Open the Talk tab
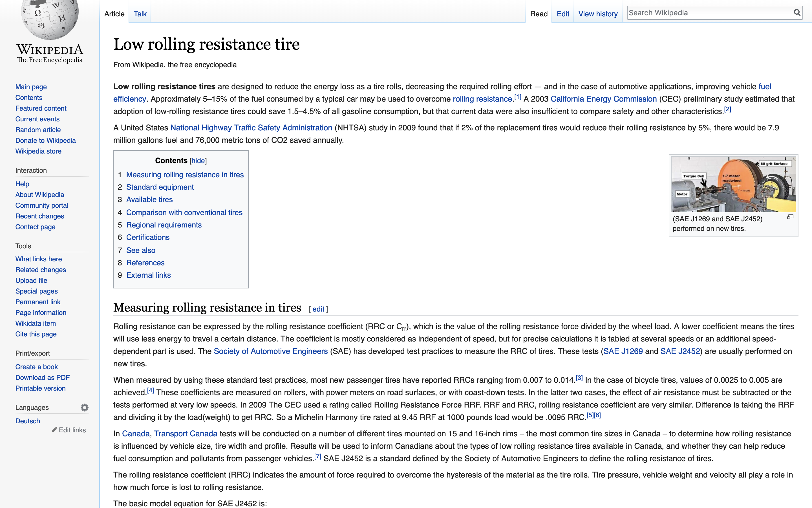This screenshot has width=812, height=508. (x=140, y=14)
